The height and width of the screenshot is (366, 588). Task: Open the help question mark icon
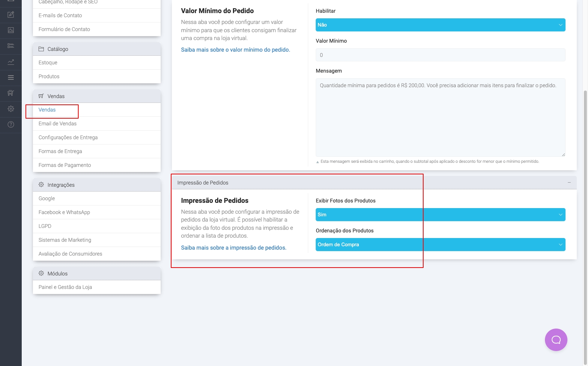(11, 125)
